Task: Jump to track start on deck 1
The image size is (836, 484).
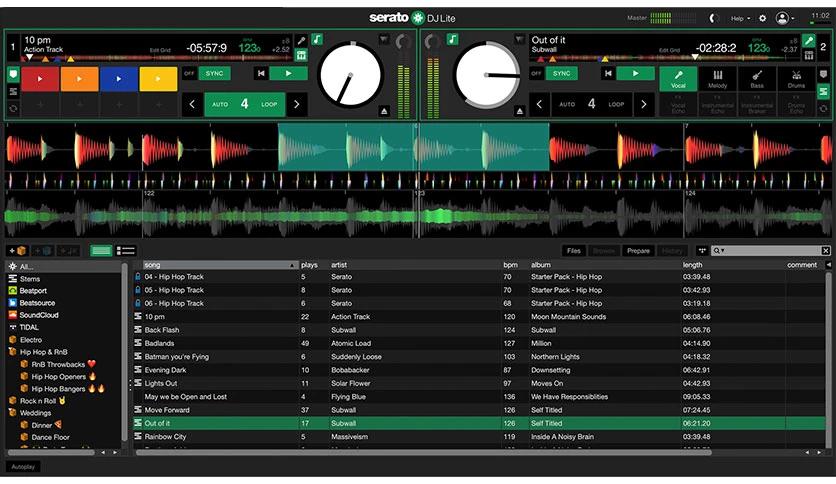Action: (261, 74)
